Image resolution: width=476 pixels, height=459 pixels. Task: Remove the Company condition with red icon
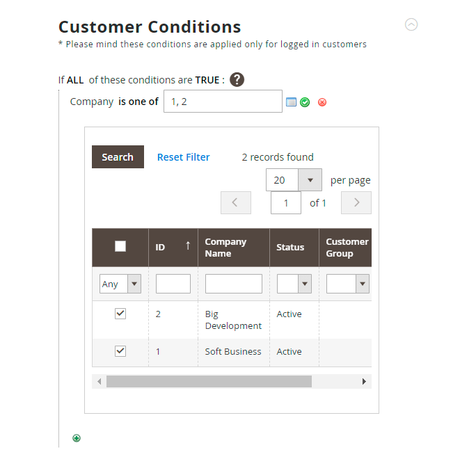click(322, 102)
